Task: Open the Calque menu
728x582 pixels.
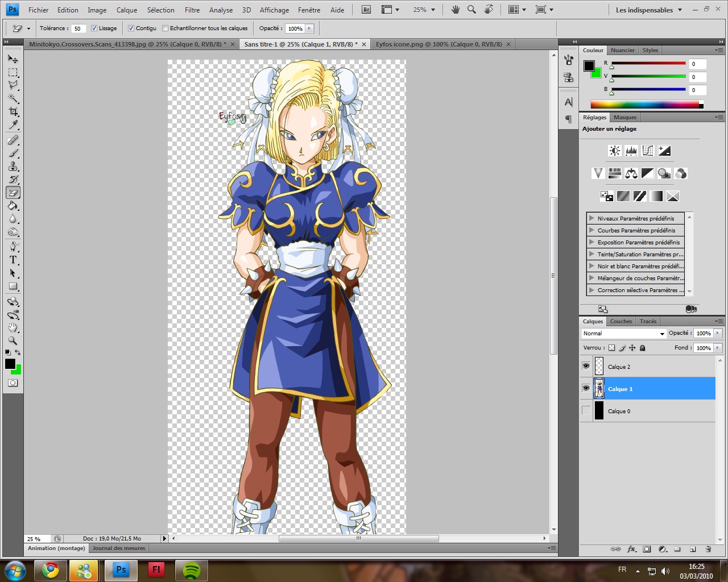Action: [x=127, y=10]
